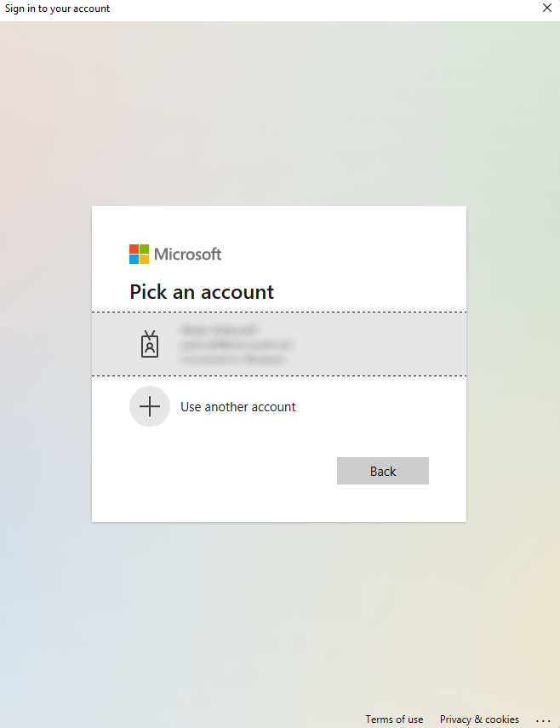
Task: Select the signed-in account entry
Action: tap(278, 344)
